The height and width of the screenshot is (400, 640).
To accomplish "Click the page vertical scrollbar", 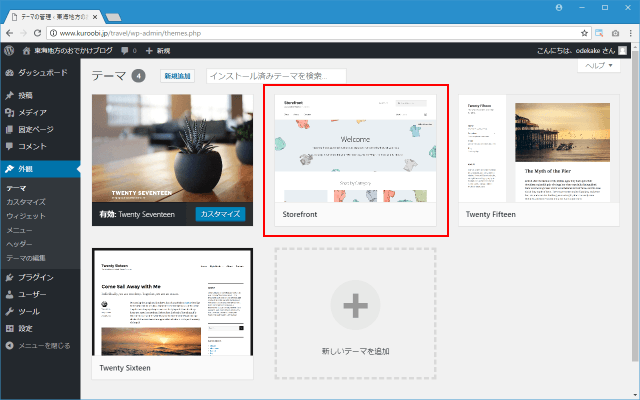I will click(x=635, y=204).
